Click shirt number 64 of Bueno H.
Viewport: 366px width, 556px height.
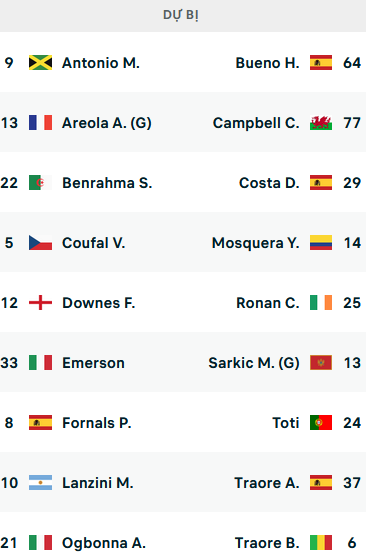pyautogui.click(x=352, y=63)
